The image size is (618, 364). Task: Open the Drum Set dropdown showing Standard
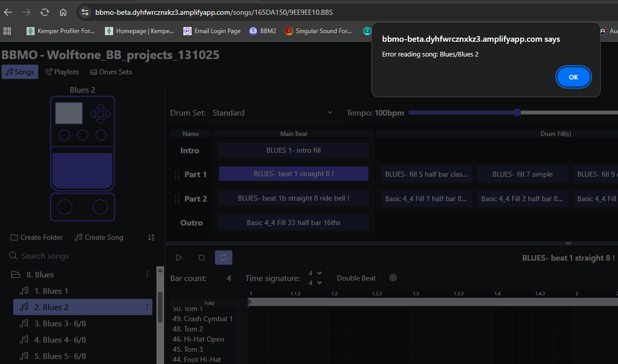coord(272,113)
